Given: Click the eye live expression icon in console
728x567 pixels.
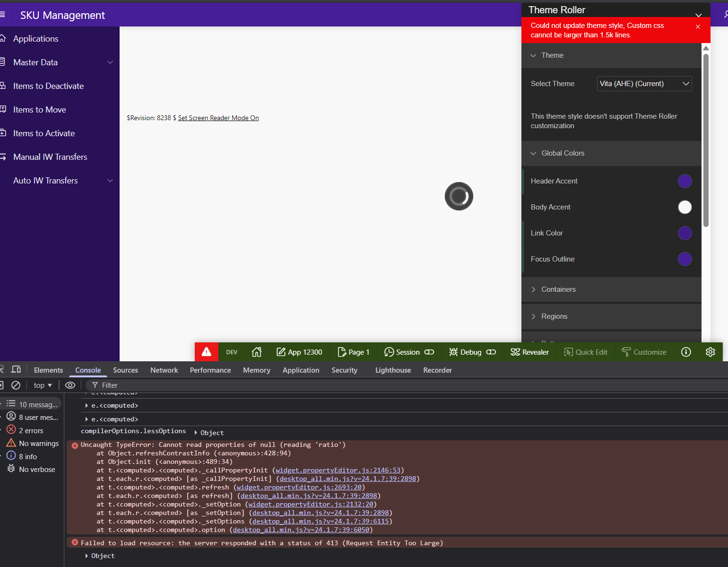Looking at the screenshot, I should click(70, 385).
